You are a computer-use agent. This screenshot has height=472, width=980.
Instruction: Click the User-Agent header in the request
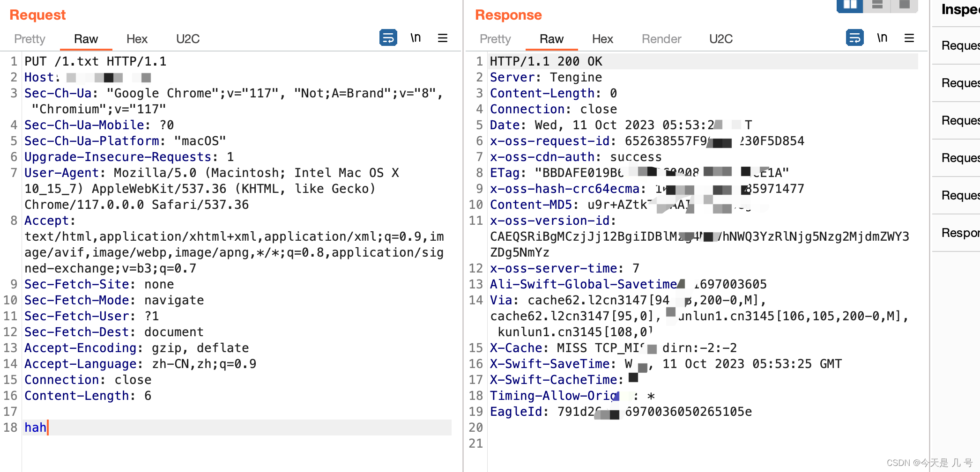coord(212,189)
